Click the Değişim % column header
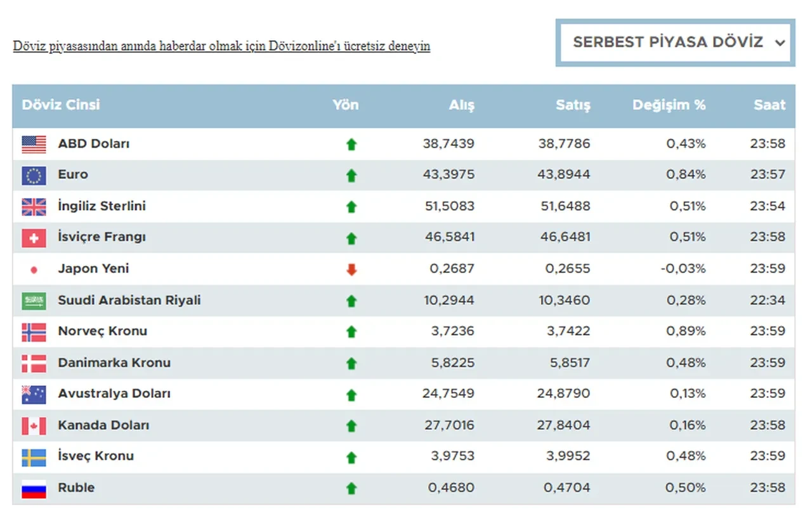This screenshot has width=812, height=528. click(x=669, y=105)
